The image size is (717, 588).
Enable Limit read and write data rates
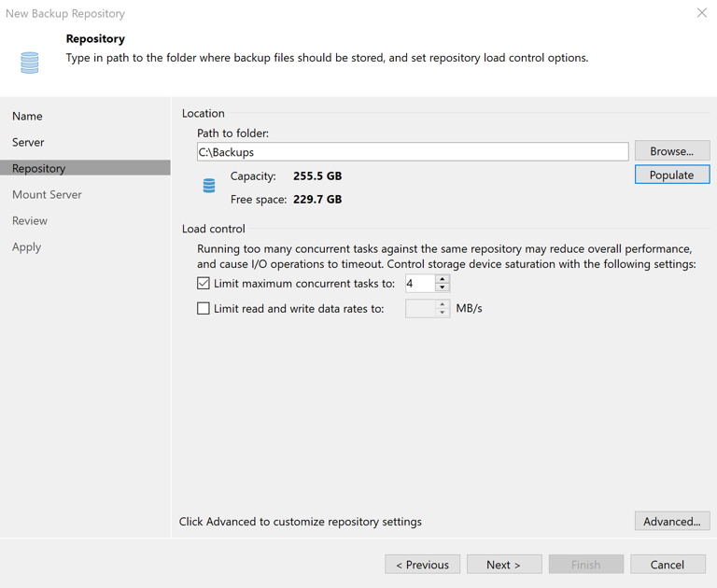click(204, 308)
